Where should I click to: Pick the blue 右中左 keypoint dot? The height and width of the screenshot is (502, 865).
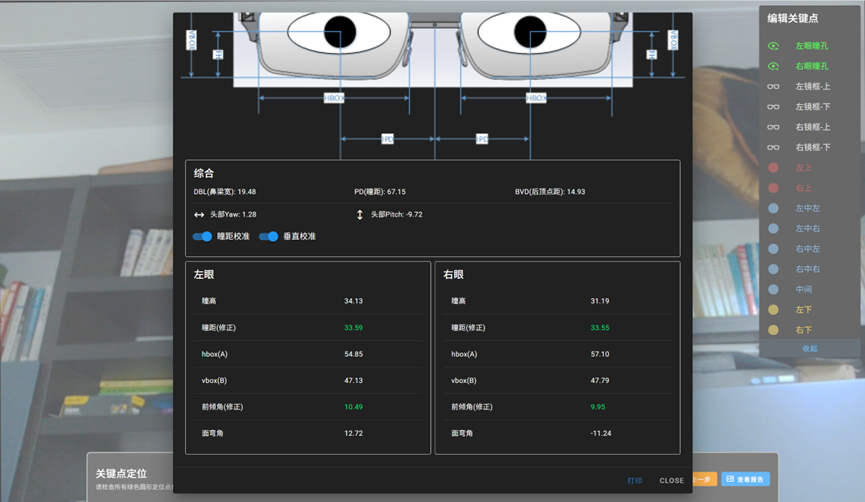pyautogui.click(x=773, y=249)
